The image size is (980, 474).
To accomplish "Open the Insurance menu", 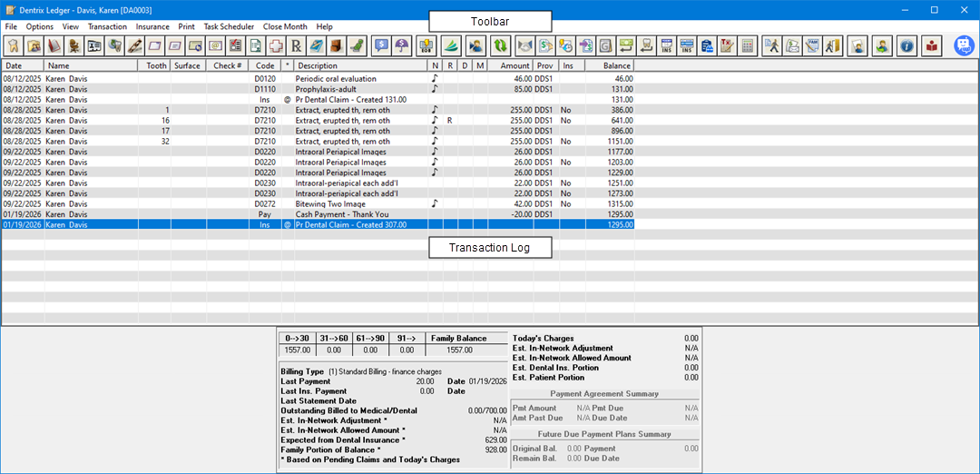I will [x=152, y=26].
